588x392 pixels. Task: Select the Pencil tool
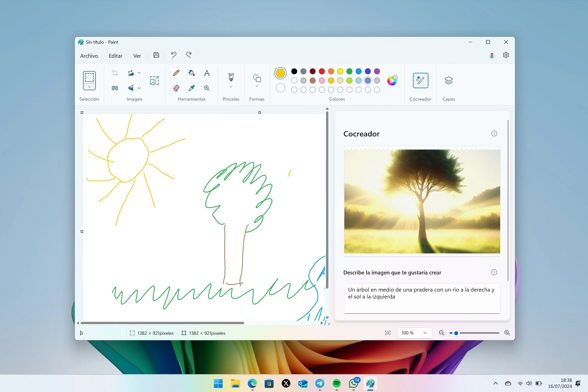click(x=176, y=73)
